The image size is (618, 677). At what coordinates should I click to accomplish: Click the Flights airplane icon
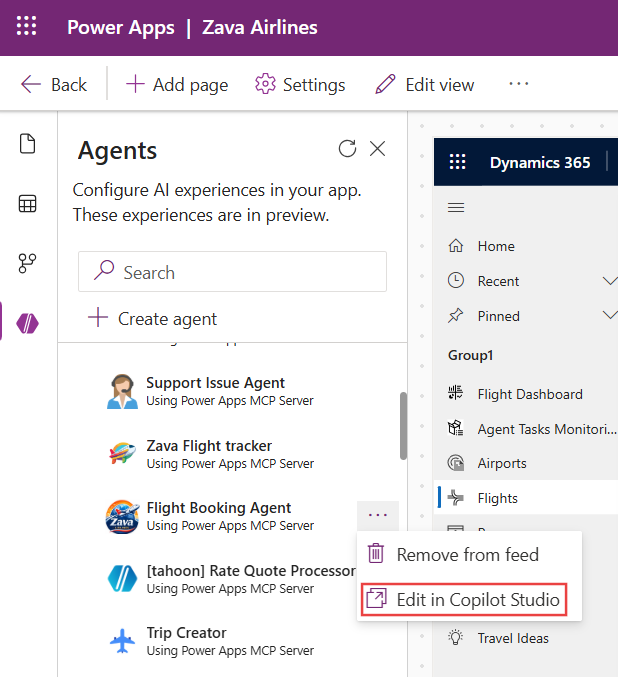[x=456, y=497]
